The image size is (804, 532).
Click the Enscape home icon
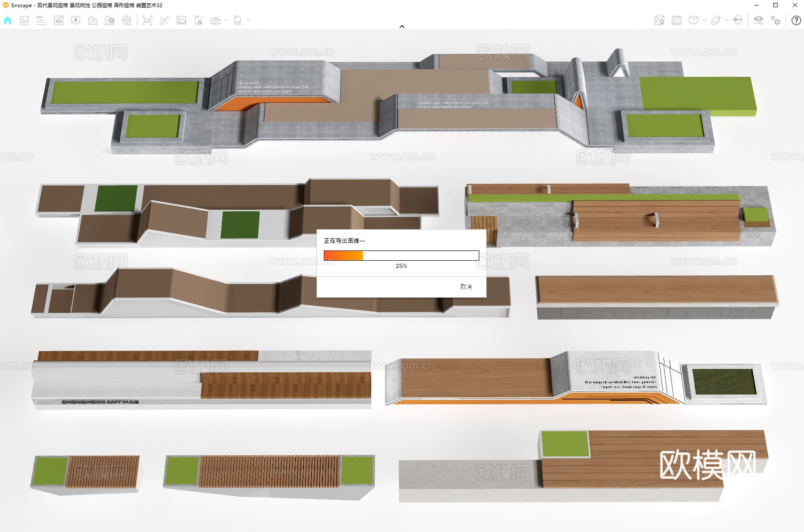(x=8, y=21)
